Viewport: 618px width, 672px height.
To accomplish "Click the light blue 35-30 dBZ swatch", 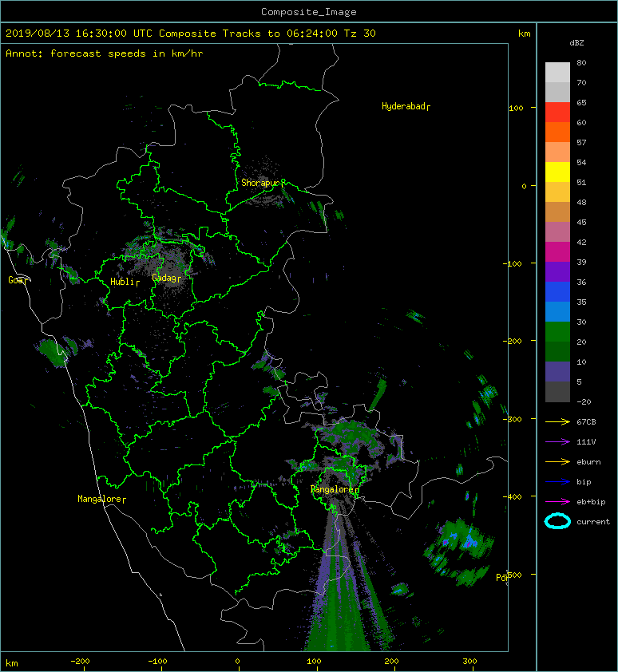I will [557, 311].
